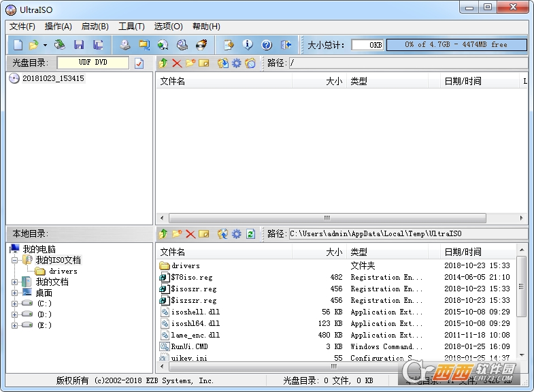Click the disc pane Extract icon

pyautogui.click(x=223, y=63)
